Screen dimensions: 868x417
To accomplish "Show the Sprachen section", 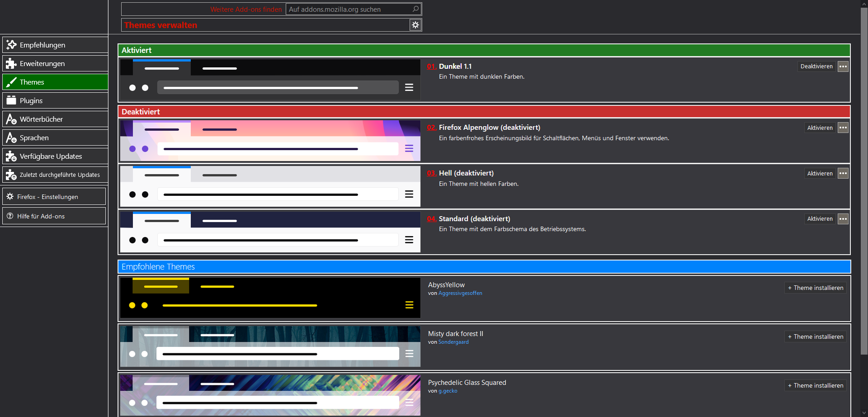I will 55,137.
